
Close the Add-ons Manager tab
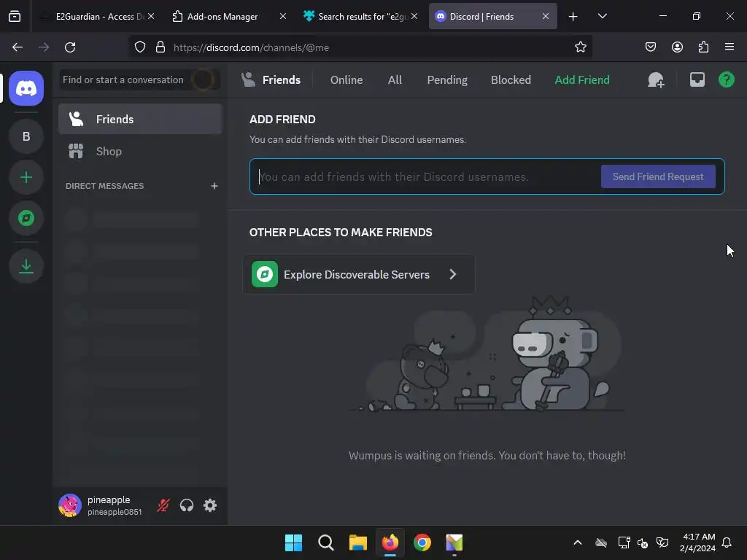click(x=282, y=16)
